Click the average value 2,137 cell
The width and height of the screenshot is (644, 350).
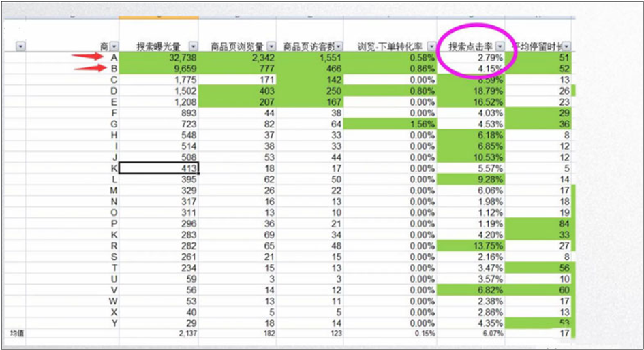159,333
